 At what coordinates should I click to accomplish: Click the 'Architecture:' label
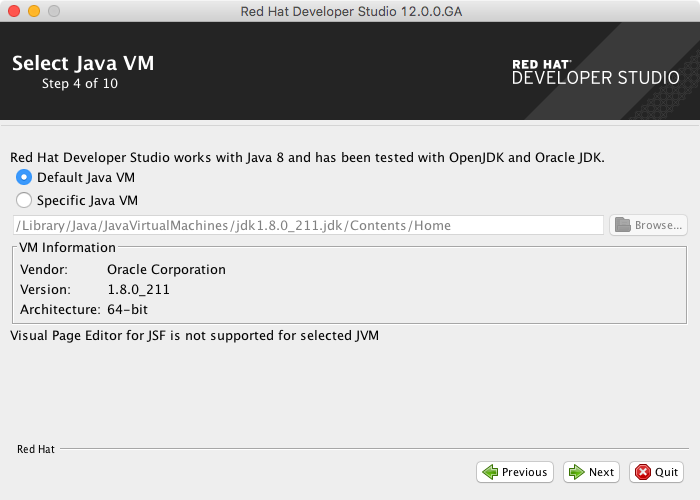coord(60,309)
